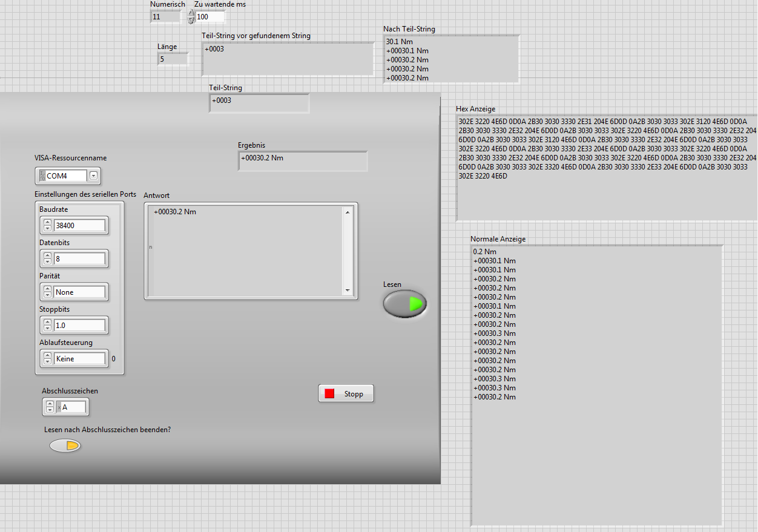
Task: Click the Hex Anzeige label
Action: (x=476, y=109)
